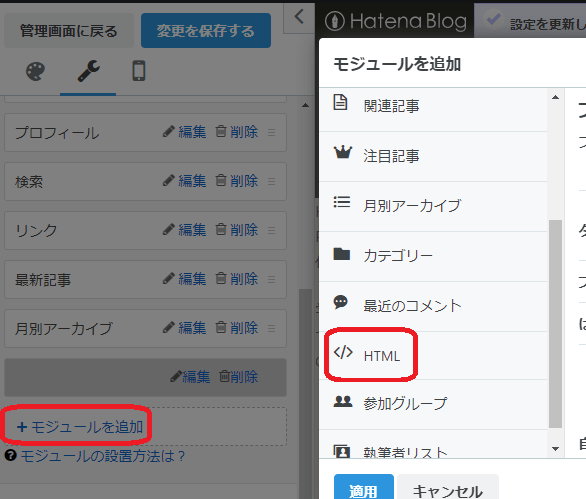Delete the プロフィール module
The image size is (586, 499).
click(237, 132)
